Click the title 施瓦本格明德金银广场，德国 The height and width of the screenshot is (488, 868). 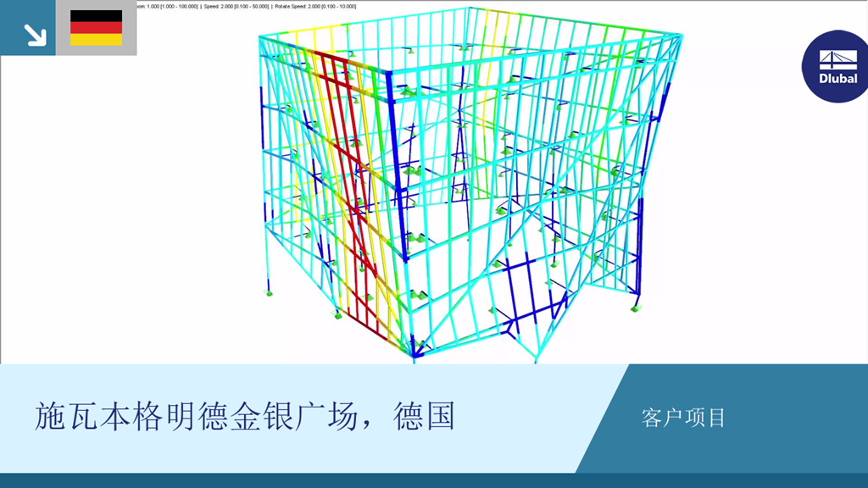click(245, 417)
